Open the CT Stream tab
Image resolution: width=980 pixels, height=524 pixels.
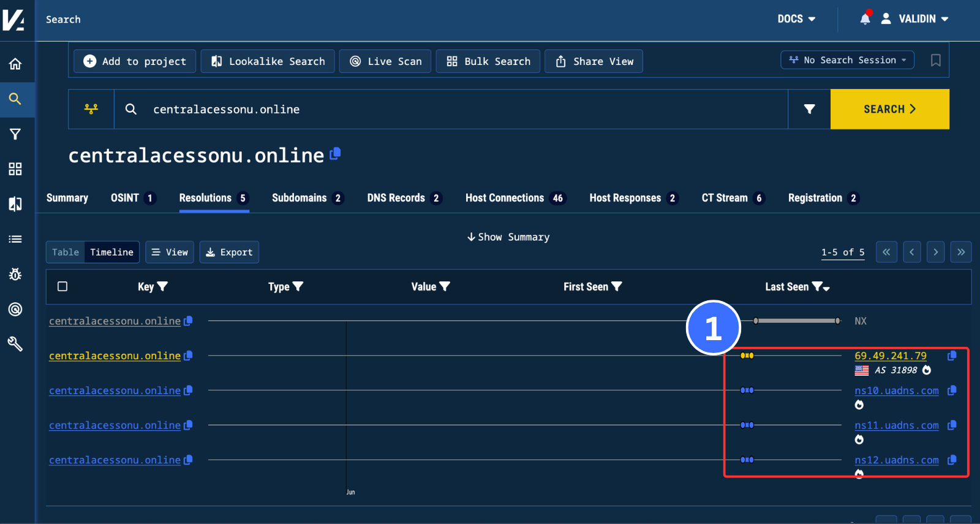733,198
